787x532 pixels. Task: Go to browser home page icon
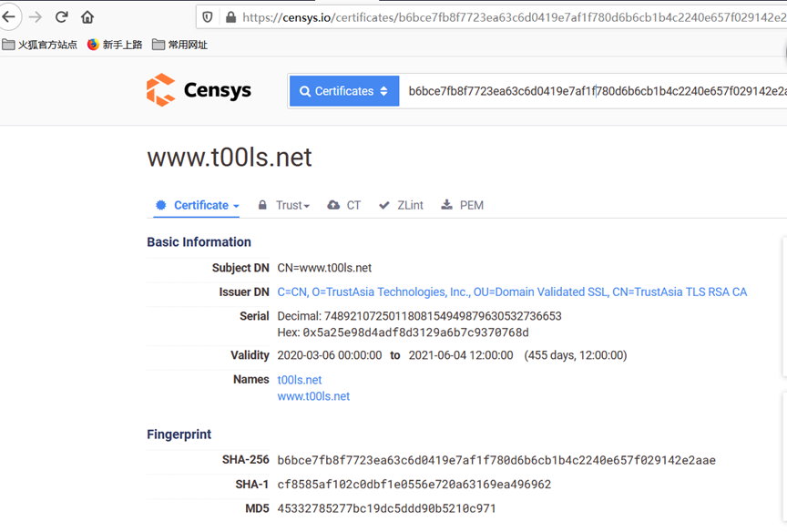87,16
